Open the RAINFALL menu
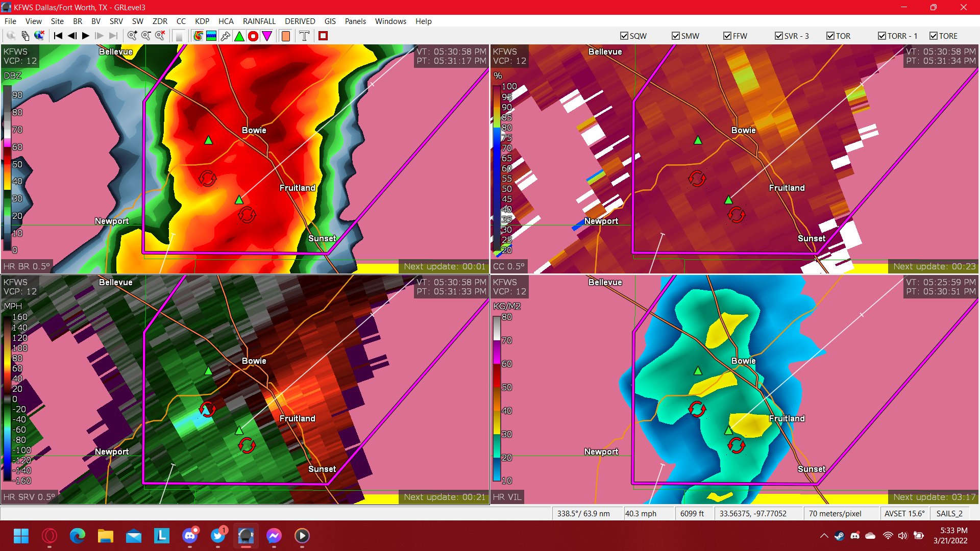The width and height of the screenshot is (980, 551). [x=259, y=21]
